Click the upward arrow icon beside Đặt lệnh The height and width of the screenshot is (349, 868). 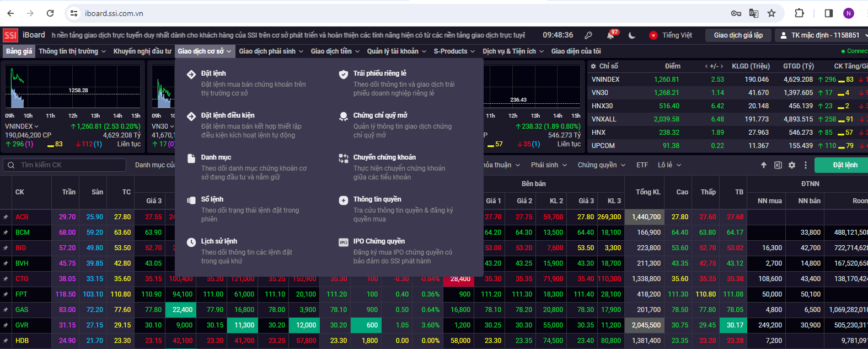point(764,165)
